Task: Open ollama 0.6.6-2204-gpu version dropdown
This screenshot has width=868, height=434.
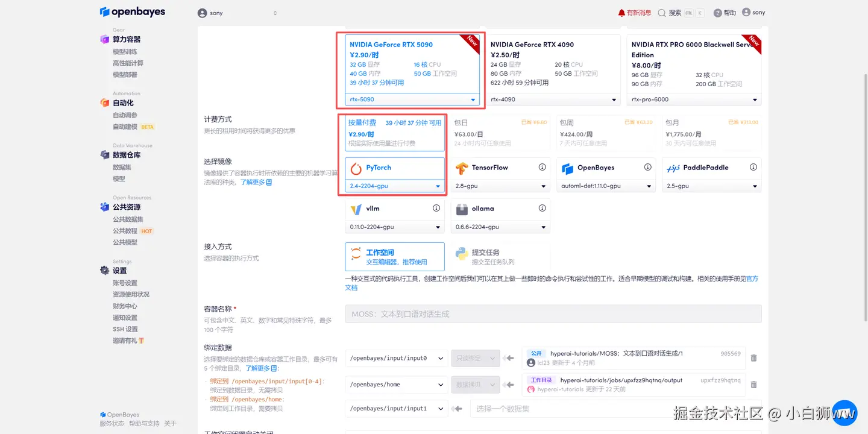Action: coord(500,227)
